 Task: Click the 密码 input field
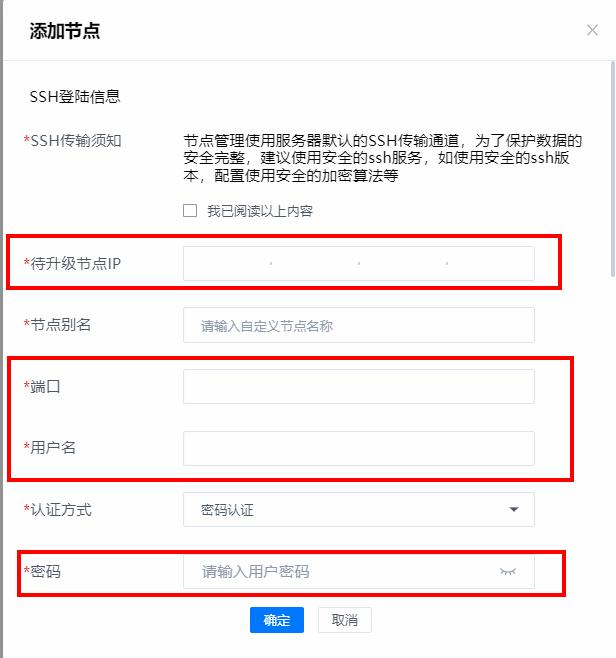340,572
